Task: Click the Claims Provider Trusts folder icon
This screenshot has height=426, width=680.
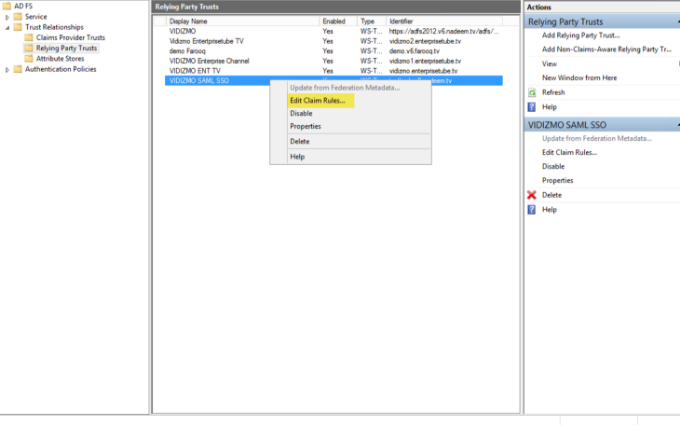Action: click(29, 38)
